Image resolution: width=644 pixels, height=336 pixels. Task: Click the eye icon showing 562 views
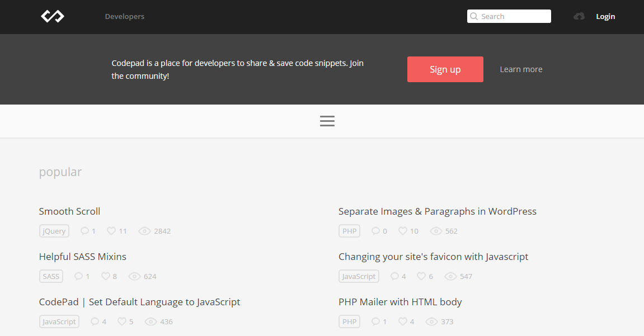click(x=436, y=231)
